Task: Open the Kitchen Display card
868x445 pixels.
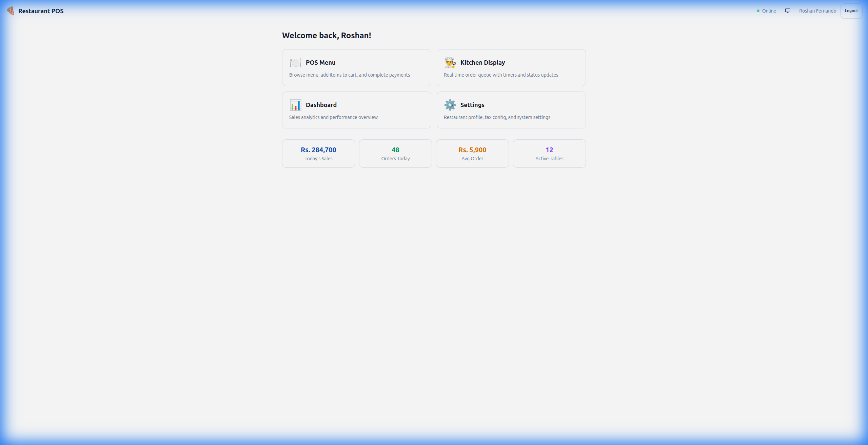Action: point(511,67)
